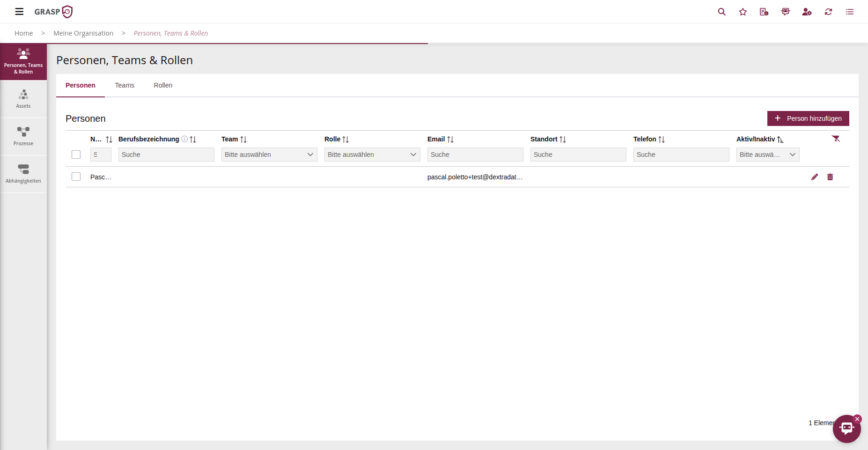The height and width of the screenshot is (450, 868).
Task: Switch to the Rollen tab
Action: [x=163, y=85]
